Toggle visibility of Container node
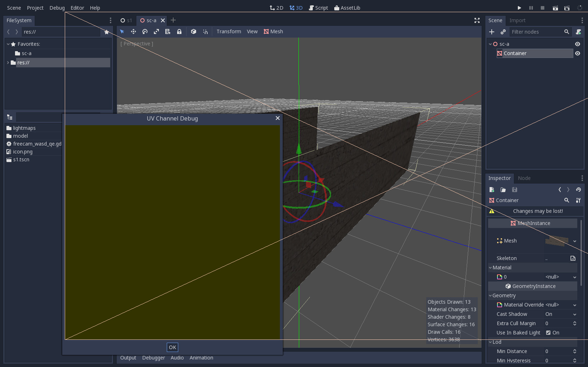 click(x=578, y=53)
